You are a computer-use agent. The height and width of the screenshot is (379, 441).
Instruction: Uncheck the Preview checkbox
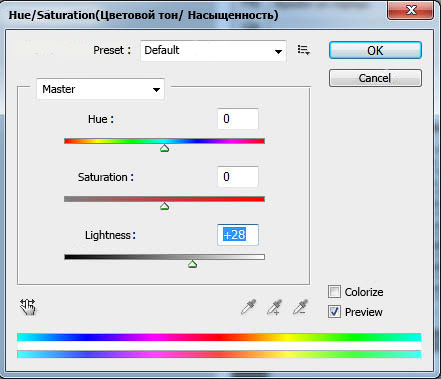[x=334, y=312]
